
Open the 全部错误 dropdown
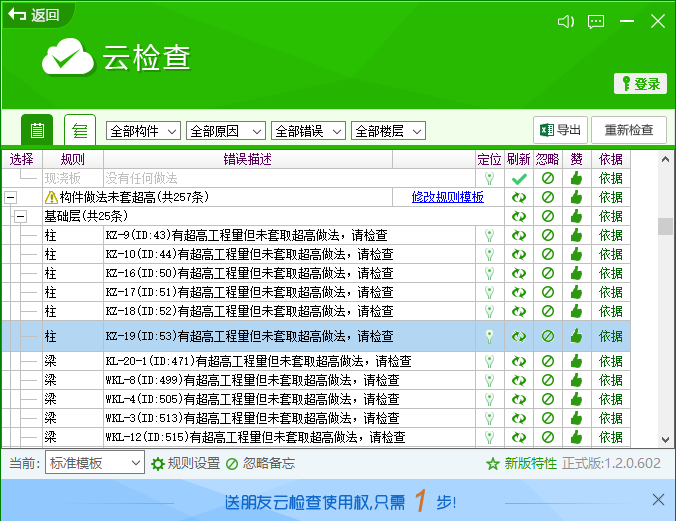[x=308, y=131]
